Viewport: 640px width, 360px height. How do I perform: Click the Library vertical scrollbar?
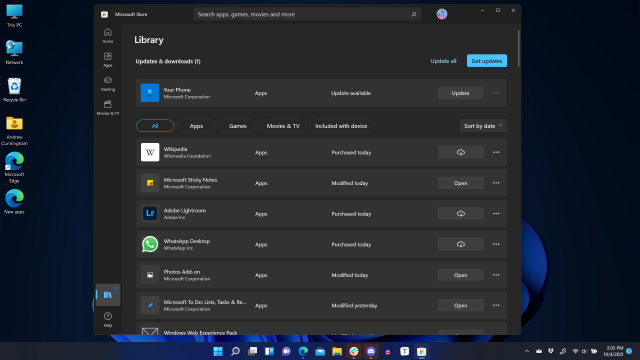(x=519, y=48)
